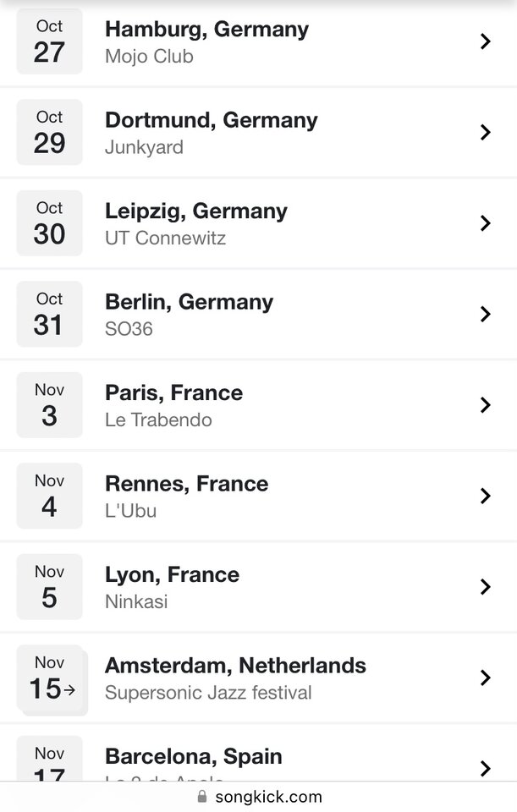Tap the Oct 29 date badge
The height and width of the screenshot is (812, 517).
tap(49, 133)
